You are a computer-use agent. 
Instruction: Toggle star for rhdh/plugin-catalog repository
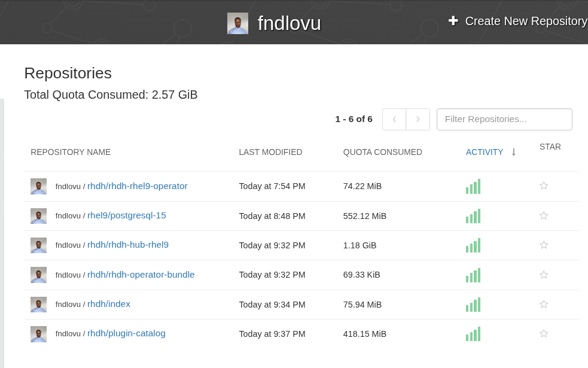pos(544,333)
